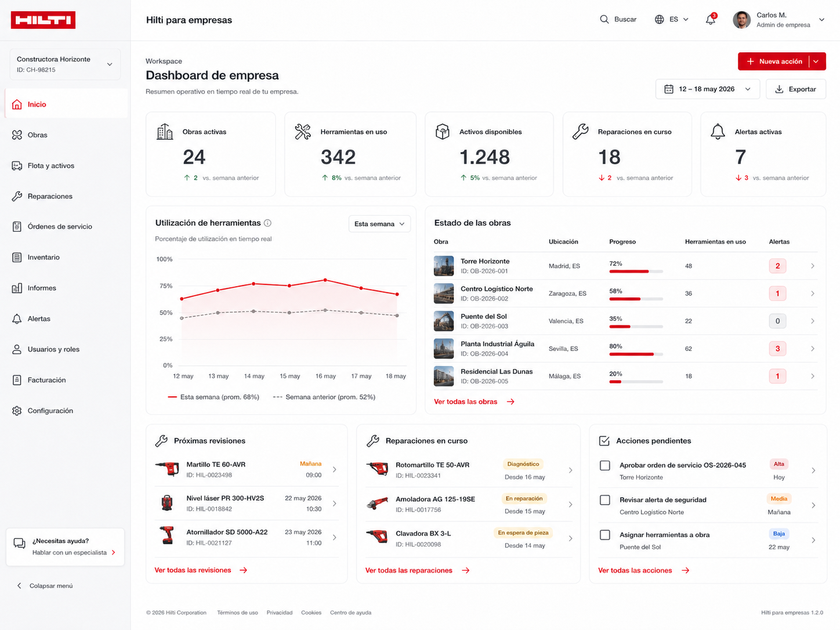This screenshot has width=840, height=630.
Task: Go to Inicio in the sidebar
Action: tap(66, 104)
